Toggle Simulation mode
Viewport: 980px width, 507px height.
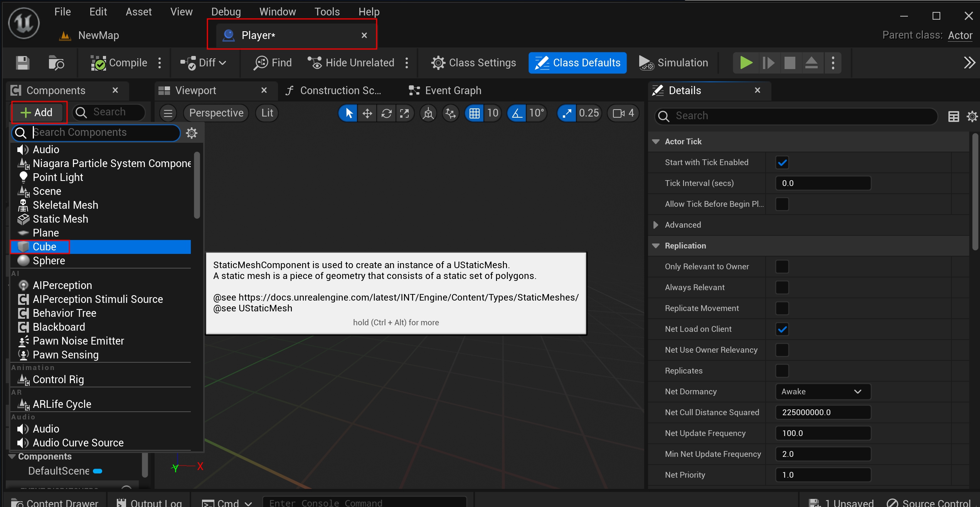[673, 63]
